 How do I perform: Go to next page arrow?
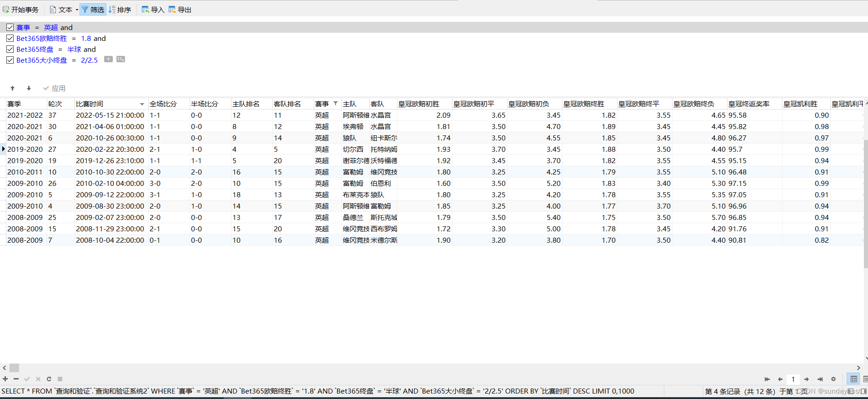click(806, 379)
